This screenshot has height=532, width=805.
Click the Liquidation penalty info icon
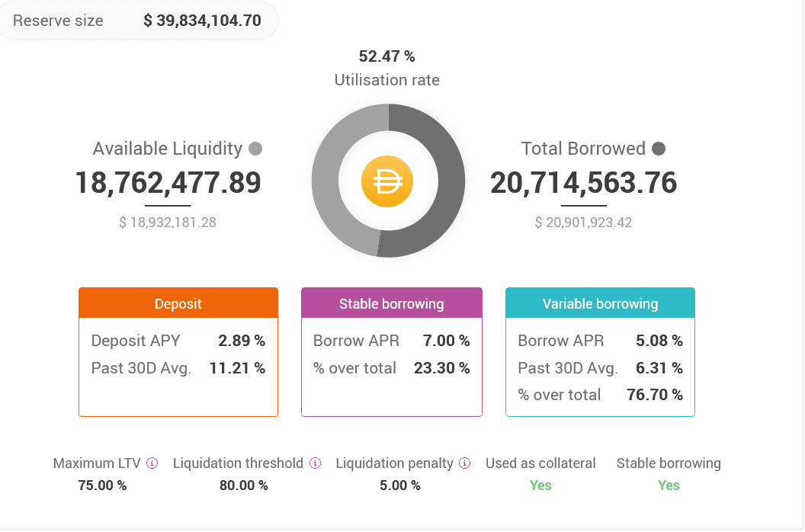click(466, 463)
